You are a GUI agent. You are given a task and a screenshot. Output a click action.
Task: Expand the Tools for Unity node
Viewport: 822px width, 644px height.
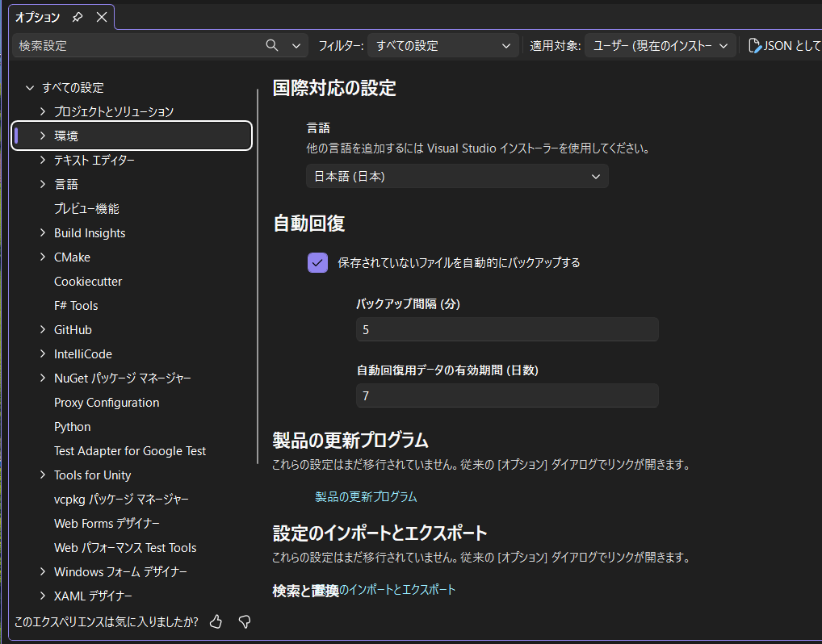(x=43, y=475)
